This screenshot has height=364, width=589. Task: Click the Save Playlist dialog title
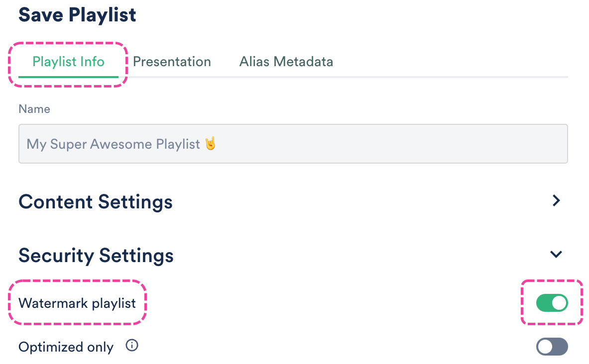[x=77, y=14]
